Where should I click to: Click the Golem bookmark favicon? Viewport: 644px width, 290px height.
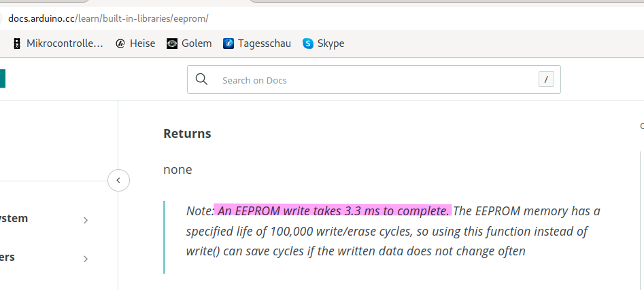[171, 43]
